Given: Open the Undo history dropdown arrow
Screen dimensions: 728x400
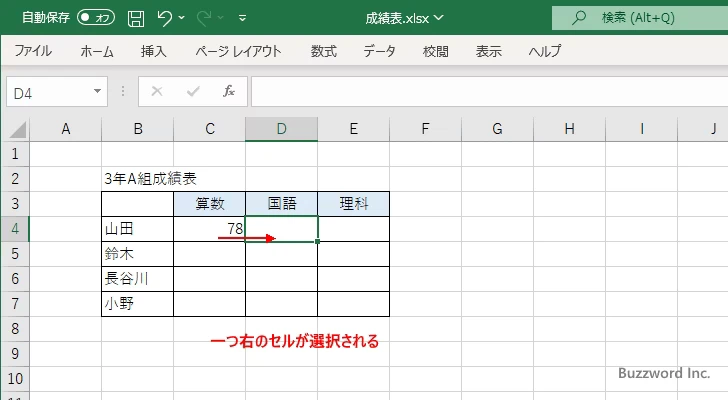Looking at the screenshot, I should [x=182, y=18].
